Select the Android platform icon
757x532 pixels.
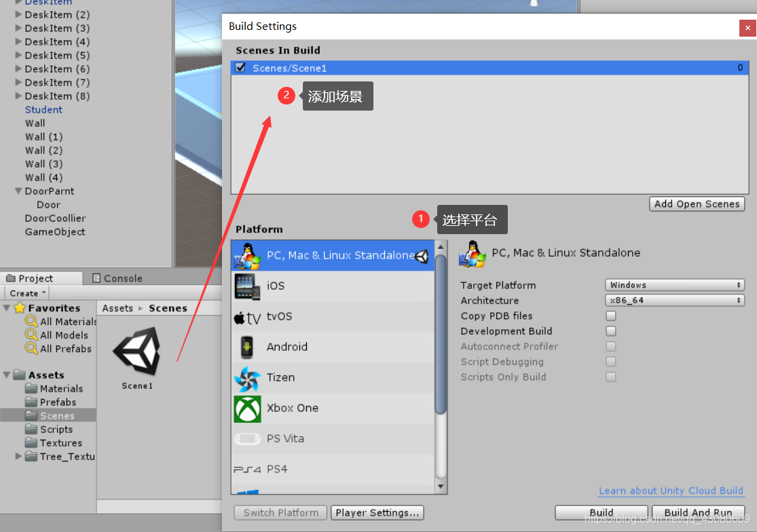coord(246,347)
